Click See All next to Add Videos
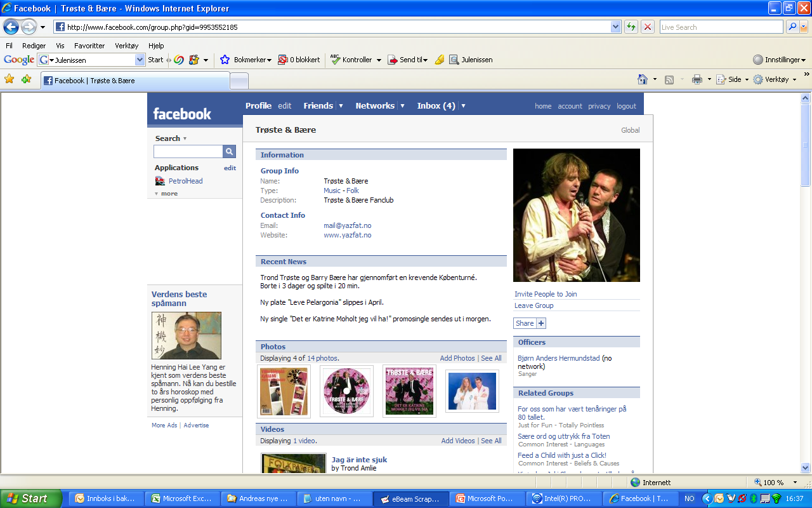Viewport: 812px width, 508px height. pos(491,441)
